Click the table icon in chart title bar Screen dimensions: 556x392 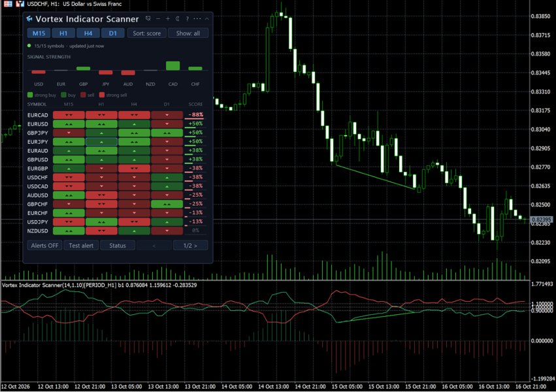[x=8, y=4]
